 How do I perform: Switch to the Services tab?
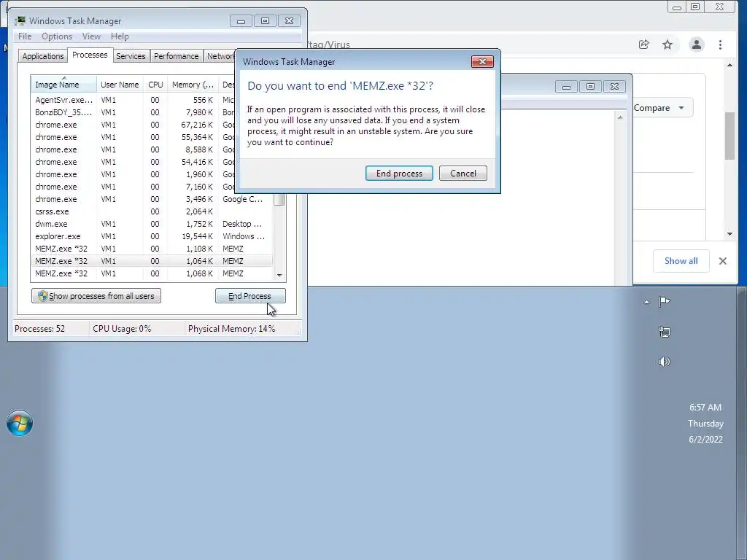tap(131, 55)
